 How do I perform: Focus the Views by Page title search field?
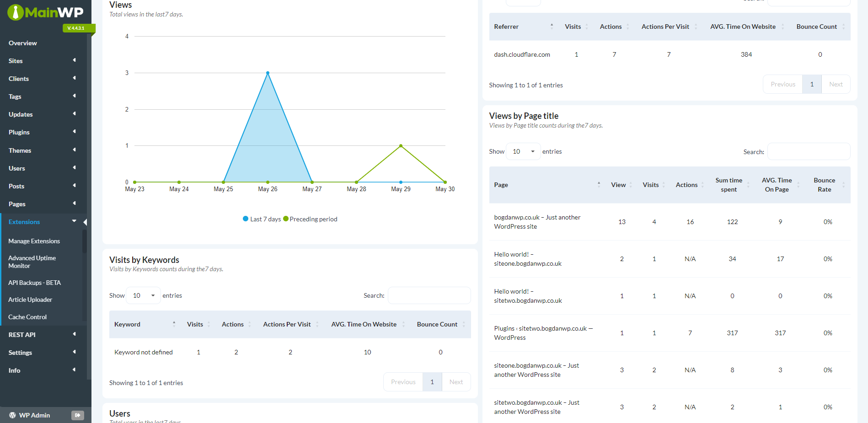point(809,151)
